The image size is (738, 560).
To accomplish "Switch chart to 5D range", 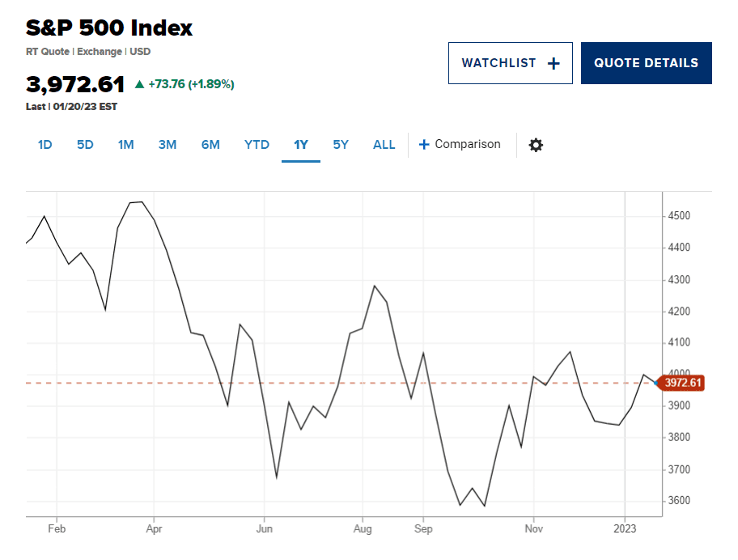I will click(x=85, y=145).
